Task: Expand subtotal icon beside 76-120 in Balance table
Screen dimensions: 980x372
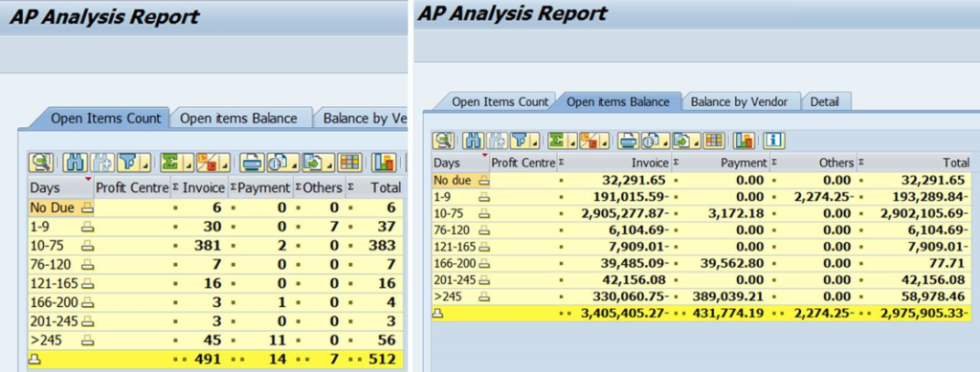Action: [x=483, y=230]
